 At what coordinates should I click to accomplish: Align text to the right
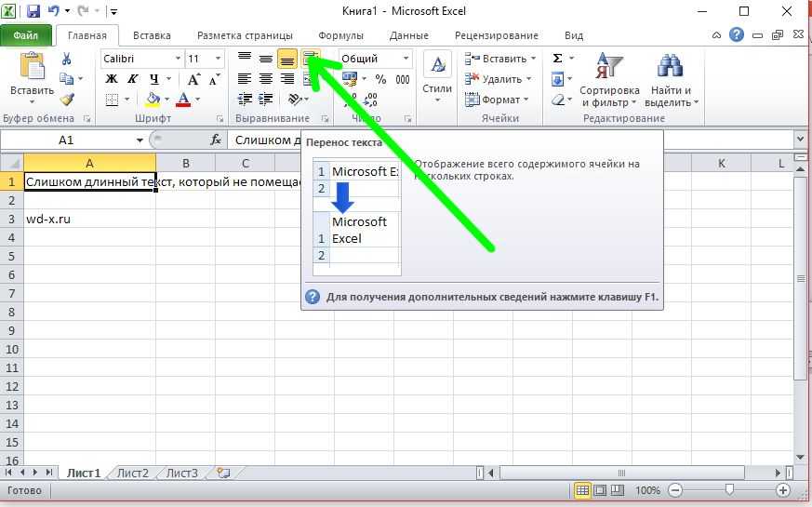[287, 79]
